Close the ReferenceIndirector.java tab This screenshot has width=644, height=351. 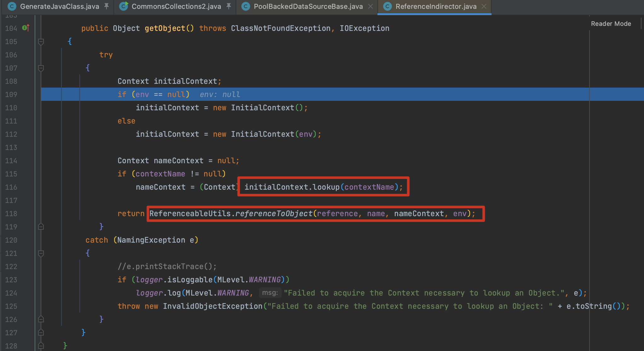coord(484,6)
